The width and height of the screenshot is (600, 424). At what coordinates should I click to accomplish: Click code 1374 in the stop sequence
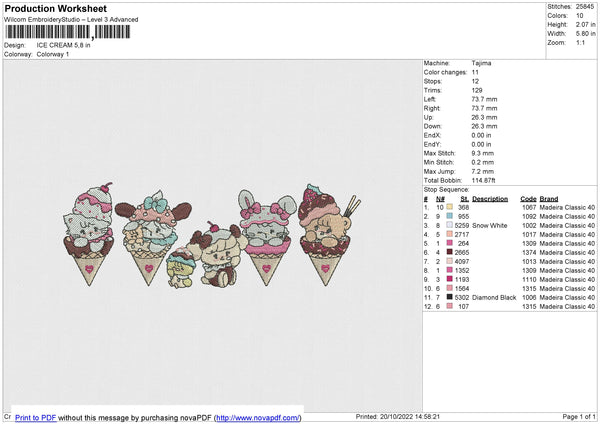click(x=529, y=252)
